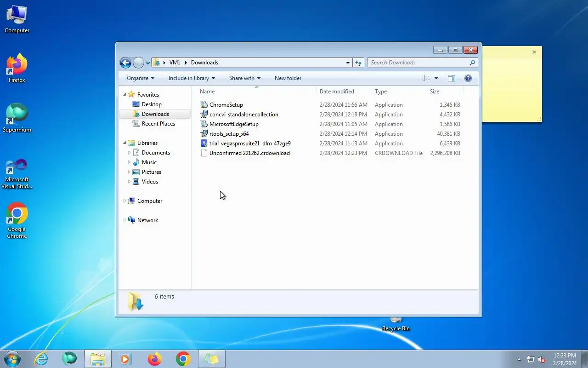This screenshot has width=588, height=368.
Task: Click the New folder button
Action: [288, 78]
